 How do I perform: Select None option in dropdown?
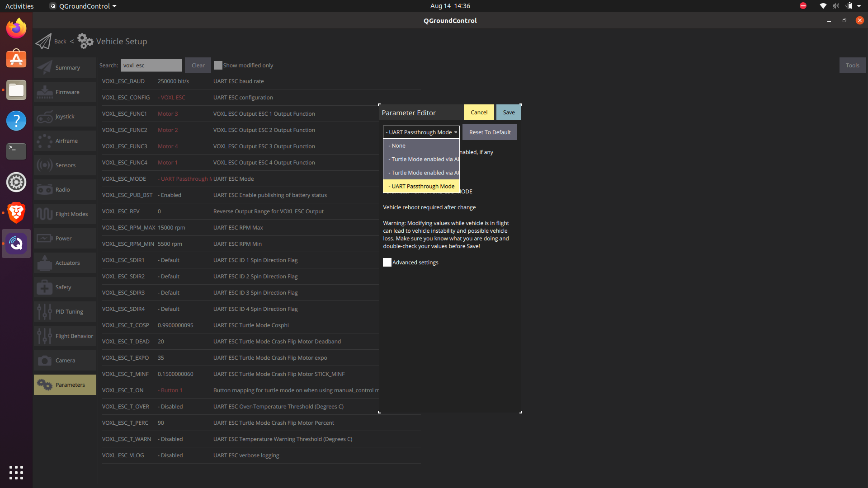tap(421, 145)
